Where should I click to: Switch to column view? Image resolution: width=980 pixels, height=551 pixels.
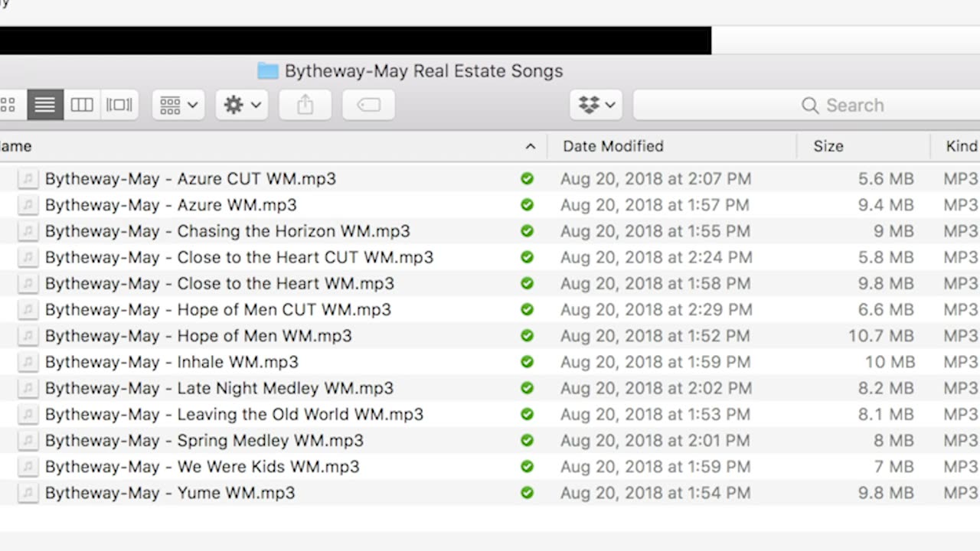(82, 105)
